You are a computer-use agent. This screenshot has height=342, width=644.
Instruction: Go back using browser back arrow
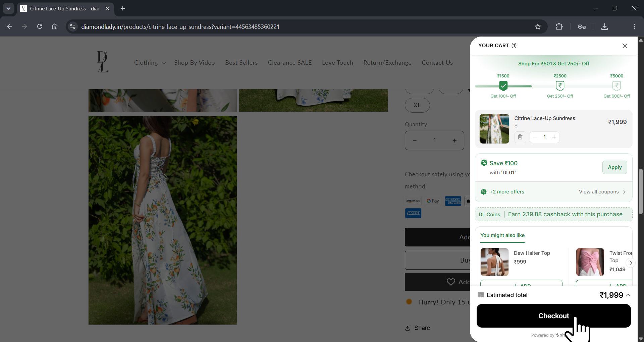tap(9, 26)
